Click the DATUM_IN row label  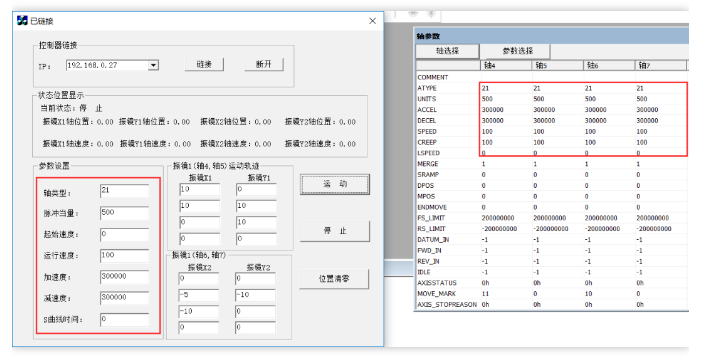[433, 240]
